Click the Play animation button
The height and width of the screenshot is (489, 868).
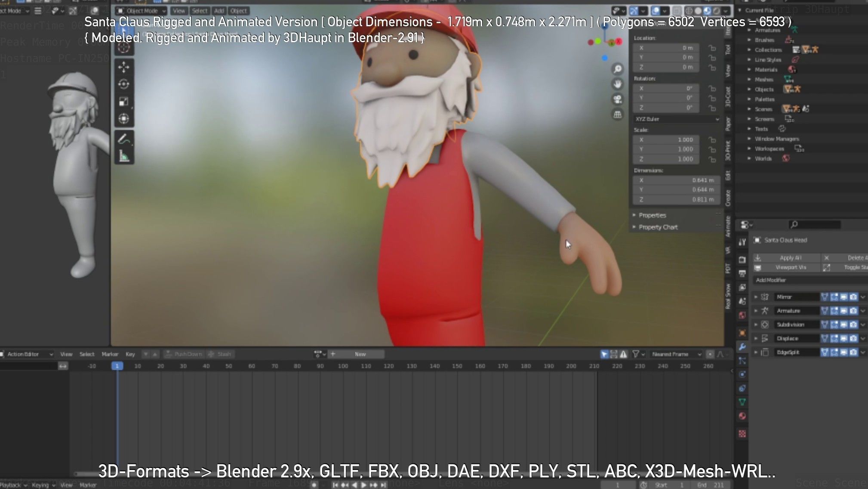pos(364,485)
